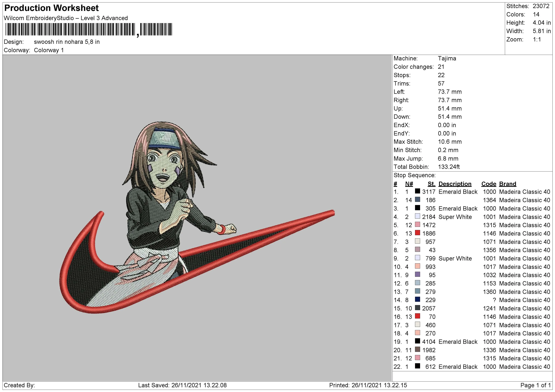Click the "Description" column header
555x392 pixels.
click(455, 184)
